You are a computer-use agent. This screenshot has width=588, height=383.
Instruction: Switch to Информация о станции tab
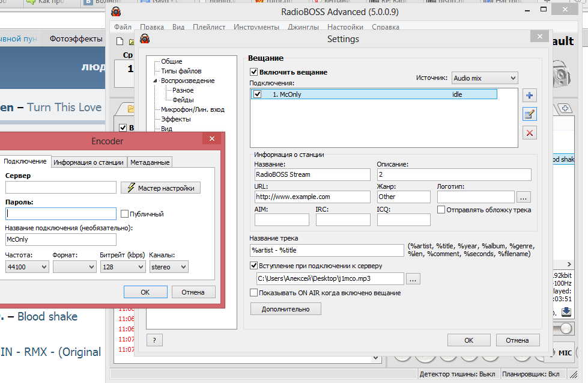pyautogui.click(x=88, y=162)
